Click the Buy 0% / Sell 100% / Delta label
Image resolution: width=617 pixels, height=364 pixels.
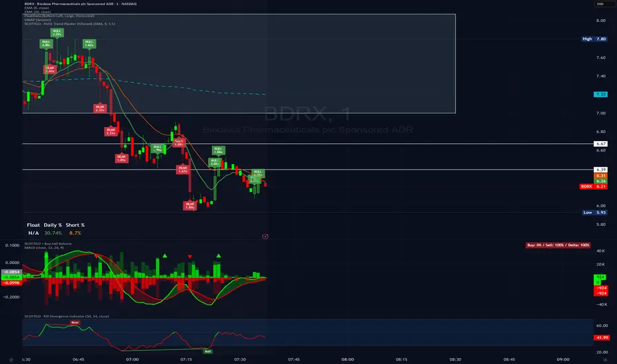558,245
